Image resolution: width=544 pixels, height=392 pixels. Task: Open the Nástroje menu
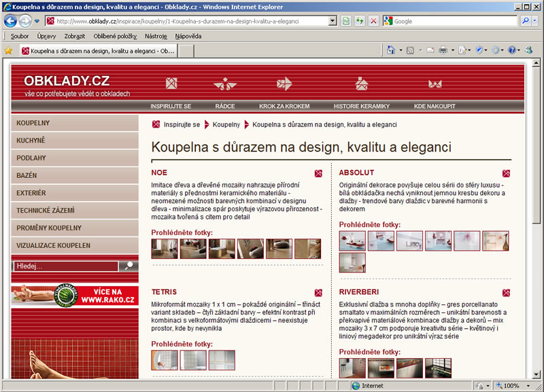coord(156,35)
